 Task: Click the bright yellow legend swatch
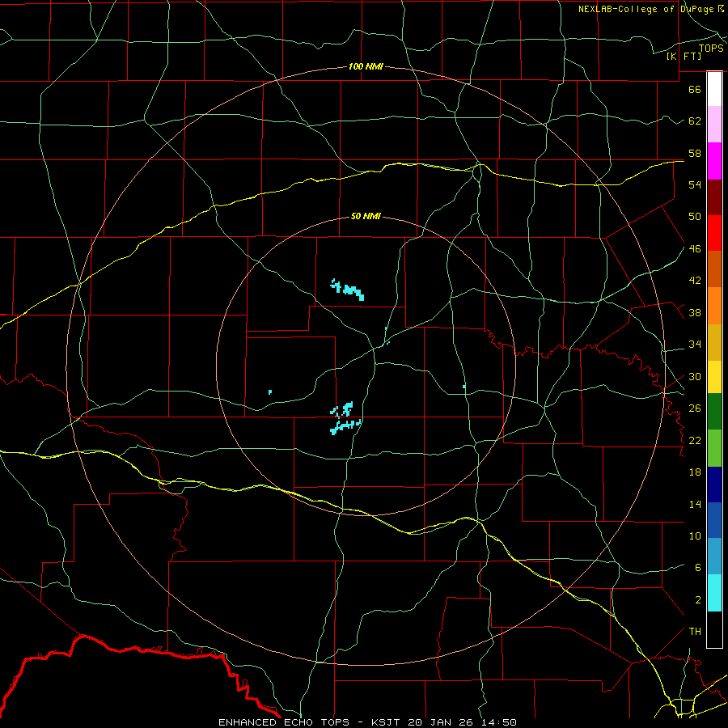point(714,377)
